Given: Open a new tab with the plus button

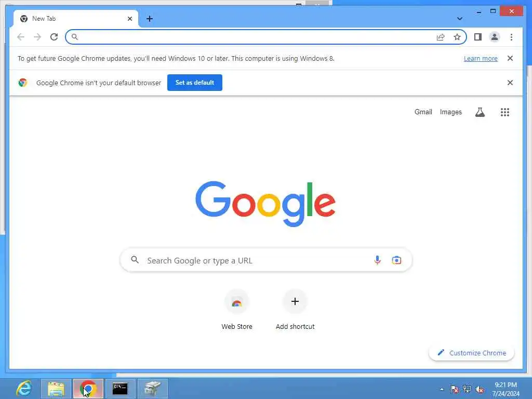Looking at the screenshot, I should coord(150,19).
